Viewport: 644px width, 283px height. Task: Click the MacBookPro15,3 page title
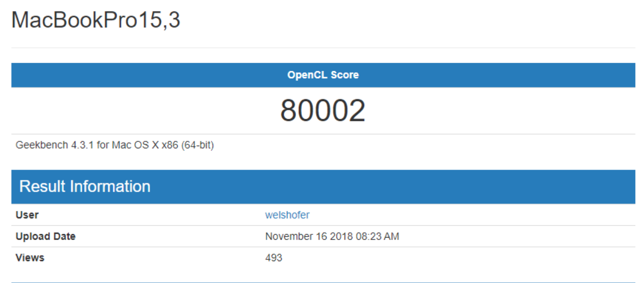click(96, 20)
